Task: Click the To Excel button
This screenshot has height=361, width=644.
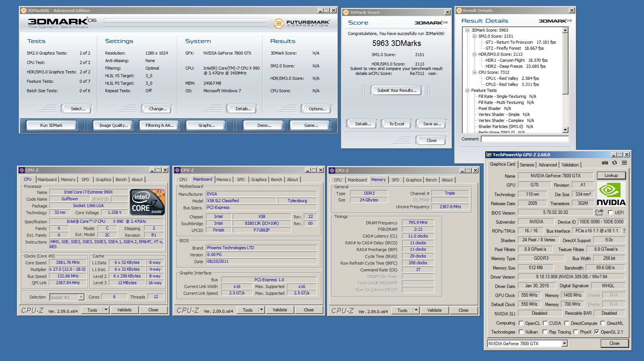Action: (x=397, y=124)
